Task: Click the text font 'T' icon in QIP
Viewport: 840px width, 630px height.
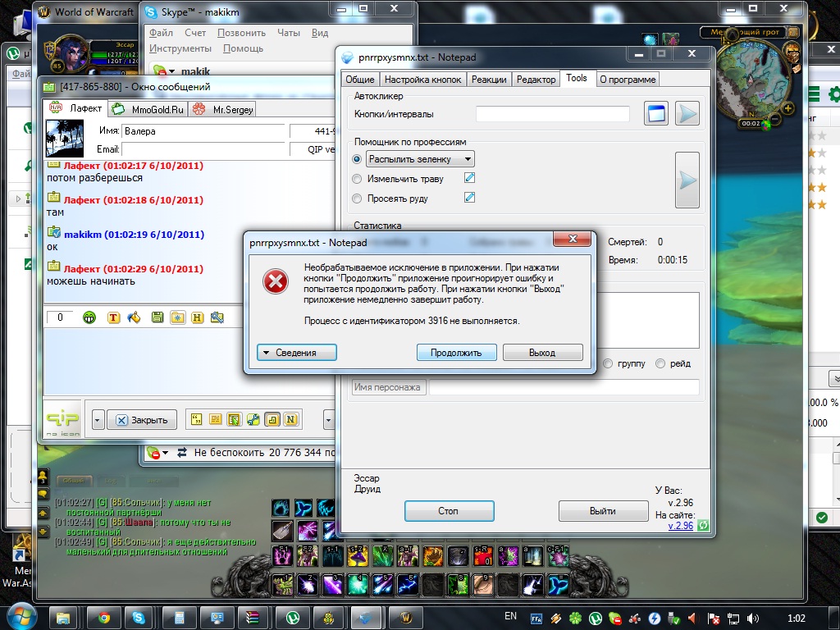Action: point(113,317)
